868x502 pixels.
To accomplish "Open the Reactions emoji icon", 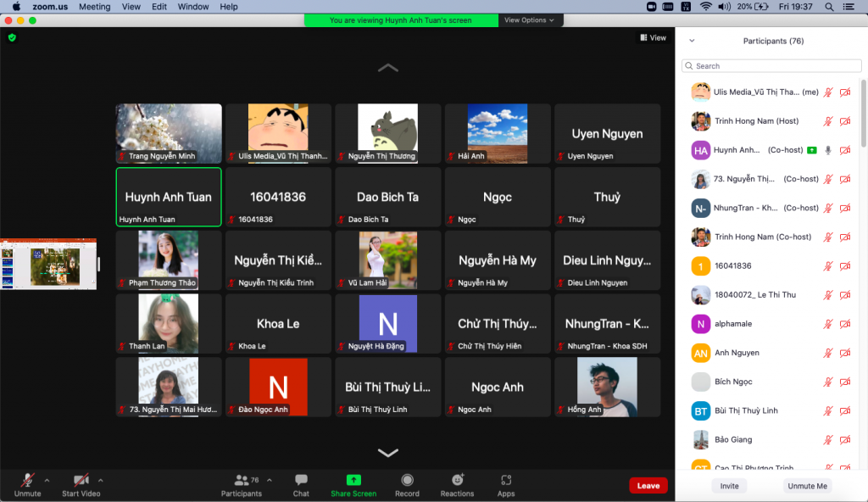I will [x=457, y=481].
